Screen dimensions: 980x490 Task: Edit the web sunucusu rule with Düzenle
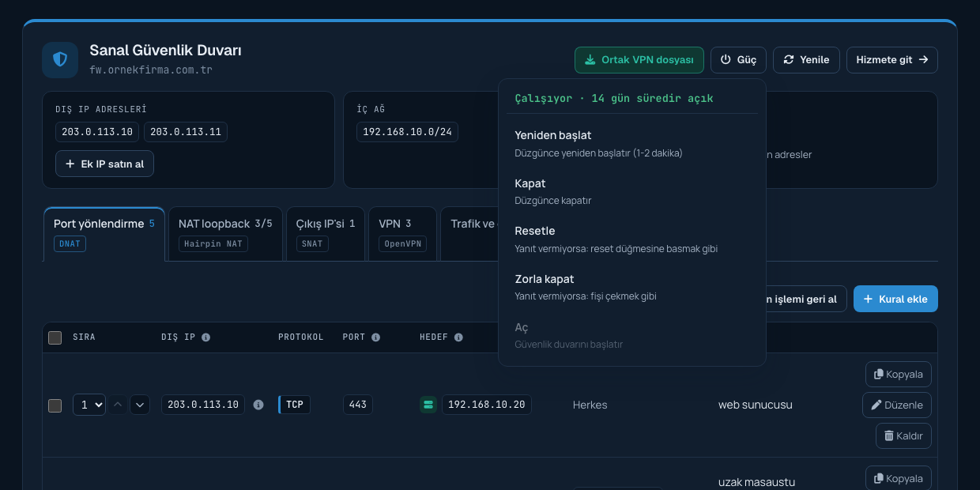click(x=897, y=405)
